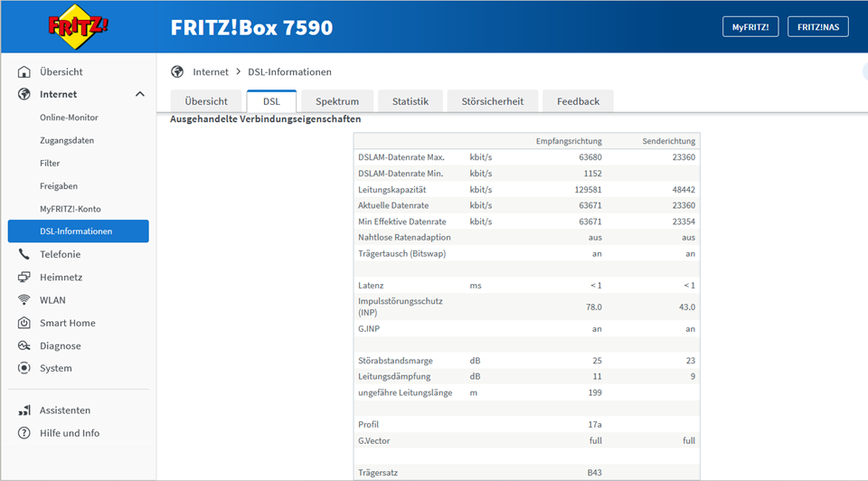Click the Senderichtung column header
Image resolution: width=868 pixels, height=481 pixels.
click(669, 141)
